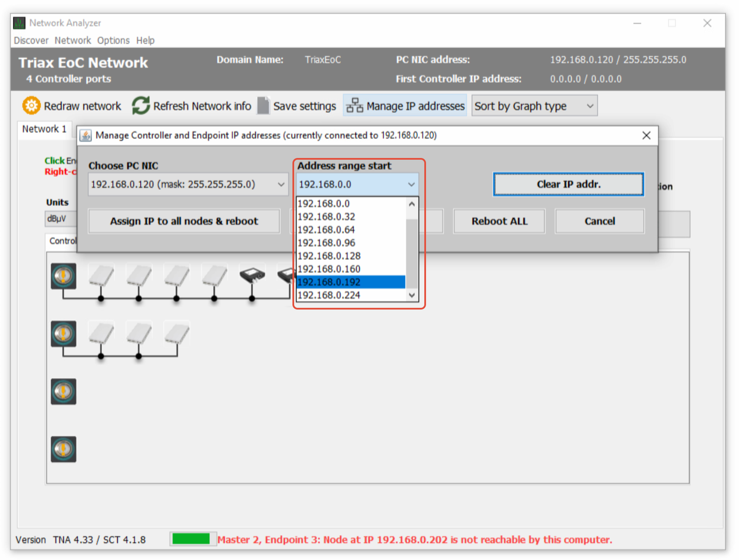This screenshot has height=560, width=739.
Task: Choose 192.168.0.0 from address list
Action: pos(351,203)
